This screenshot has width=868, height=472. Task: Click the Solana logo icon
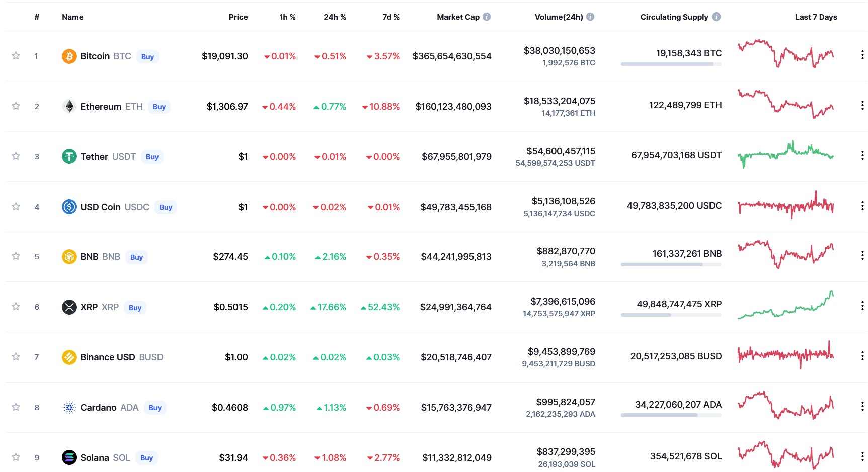coord(69,457)
